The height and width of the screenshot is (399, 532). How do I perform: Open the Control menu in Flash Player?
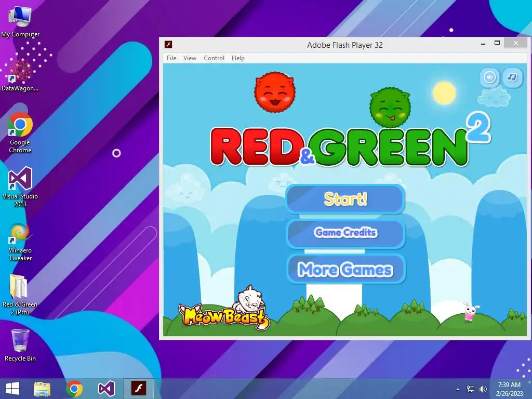[214, 58]
